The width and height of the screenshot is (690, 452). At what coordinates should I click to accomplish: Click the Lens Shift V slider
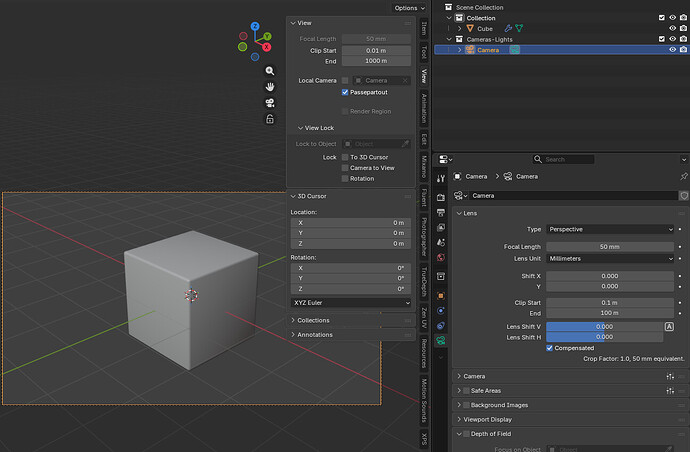pos(605,327)
